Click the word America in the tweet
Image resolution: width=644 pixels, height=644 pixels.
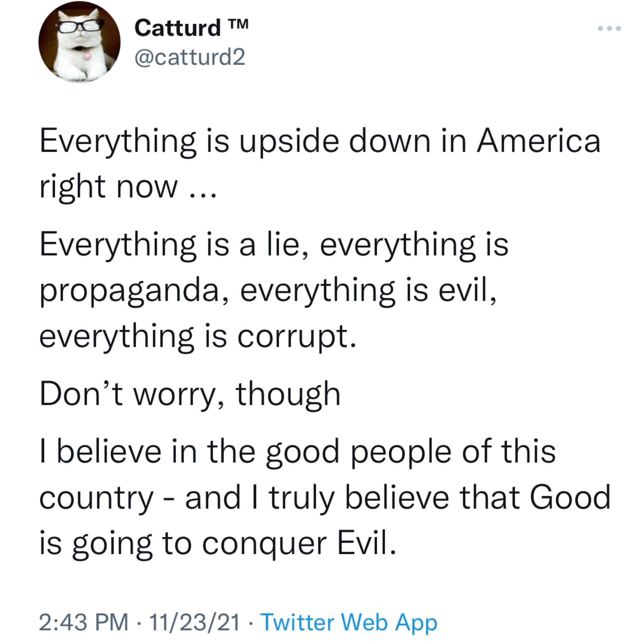coord(538,141)
